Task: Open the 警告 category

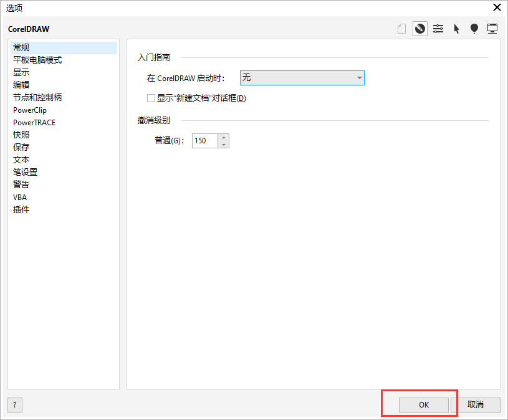Action: click(64, 184)
